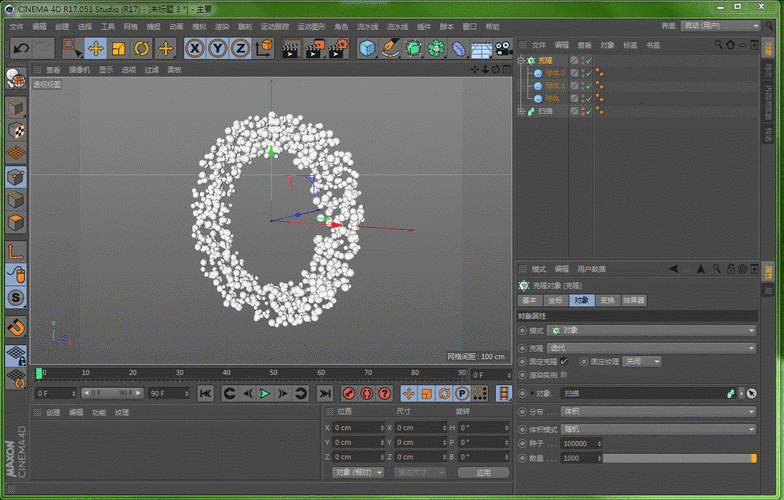
Task: Click the 种子 value input field
Action: click(578, 443)
